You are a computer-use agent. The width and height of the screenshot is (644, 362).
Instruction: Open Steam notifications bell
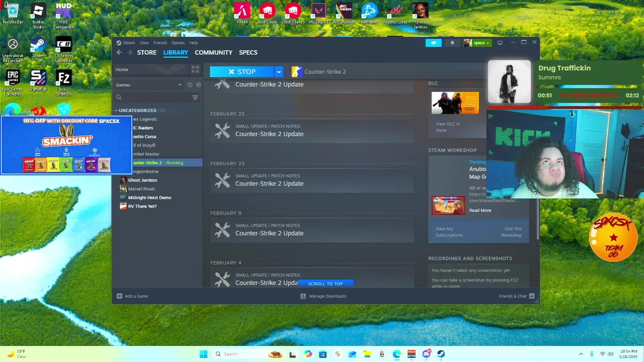coord(452,43)
